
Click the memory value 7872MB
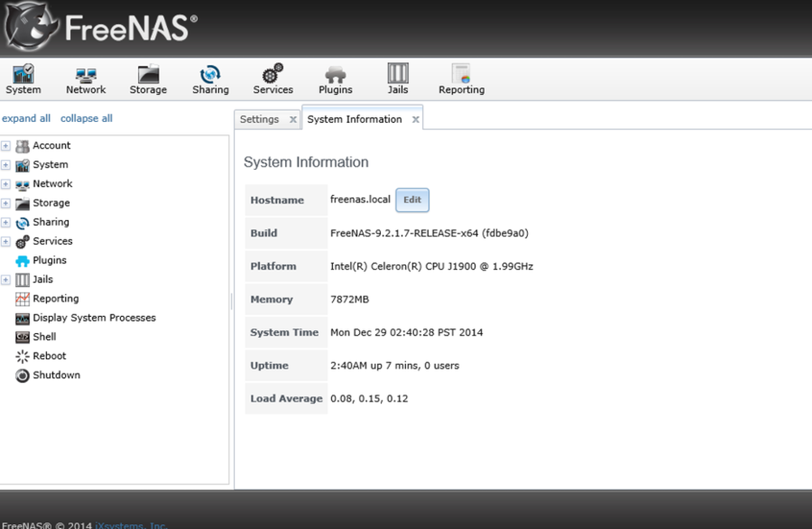click(349, 300)
